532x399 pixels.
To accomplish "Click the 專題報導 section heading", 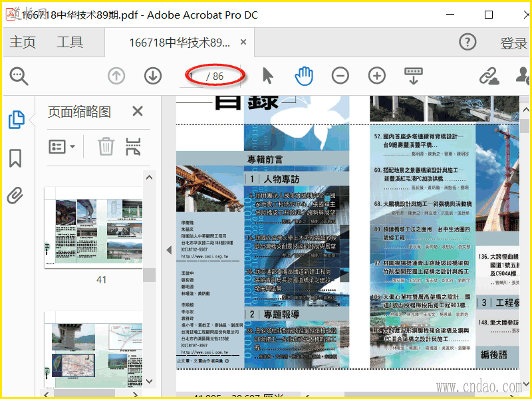I will 281,314.
